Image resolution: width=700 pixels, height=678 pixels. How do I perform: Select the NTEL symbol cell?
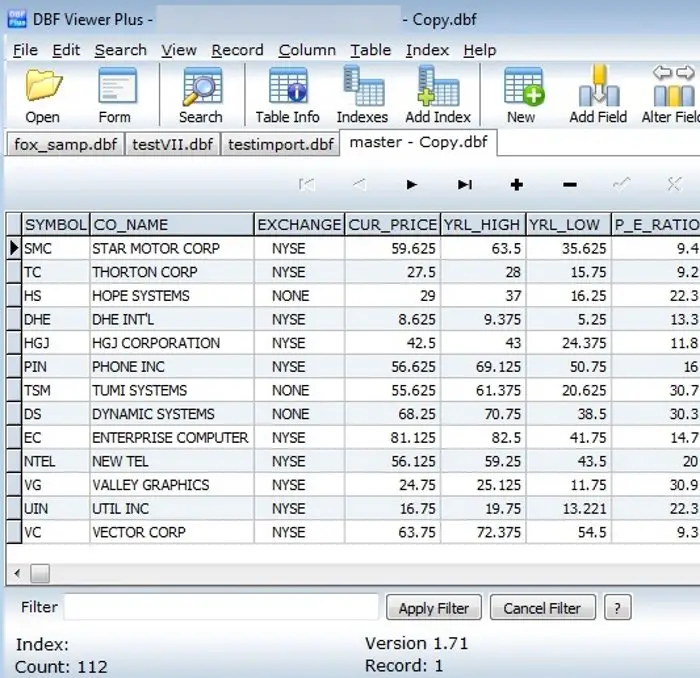(56, 461)
